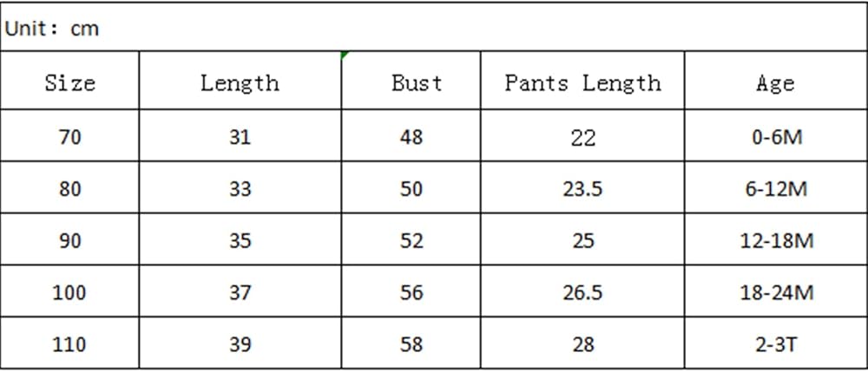This screenshot has height=372, width=868.
Task: Select the 0-6M age cell
Action: [776, 135]
